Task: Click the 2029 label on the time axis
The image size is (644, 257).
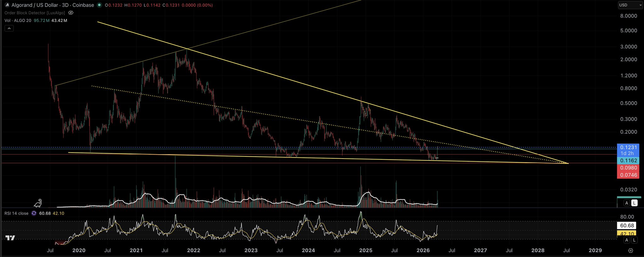Action: coord(595,251)
